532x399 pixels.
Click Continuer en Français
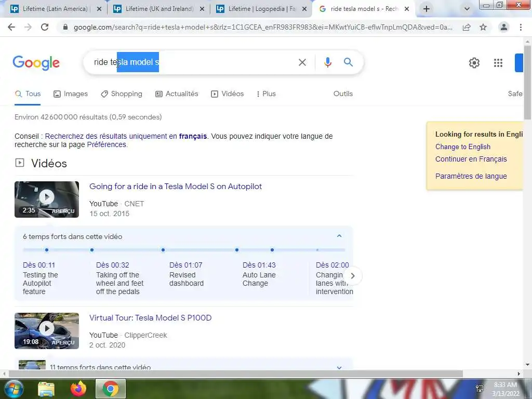point(471,159)
